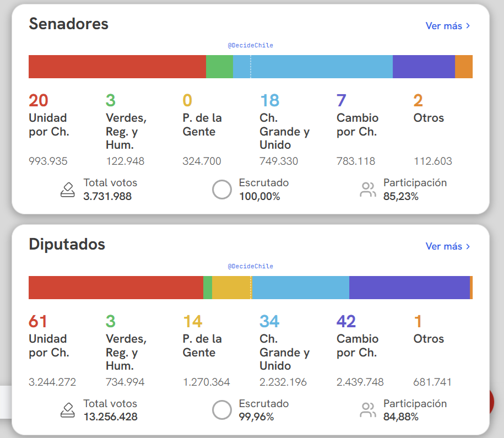Click yellow P. de la Gente segment in Diputados bar
504x438 pixels.
coord(231,288)
